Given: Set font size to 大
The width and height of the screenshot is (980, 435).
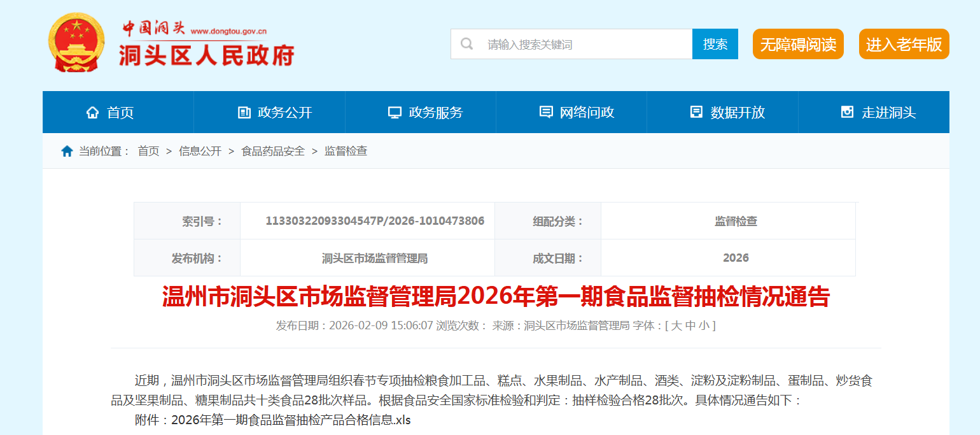Looking at the screenshot, I should (x=676, y=325).
